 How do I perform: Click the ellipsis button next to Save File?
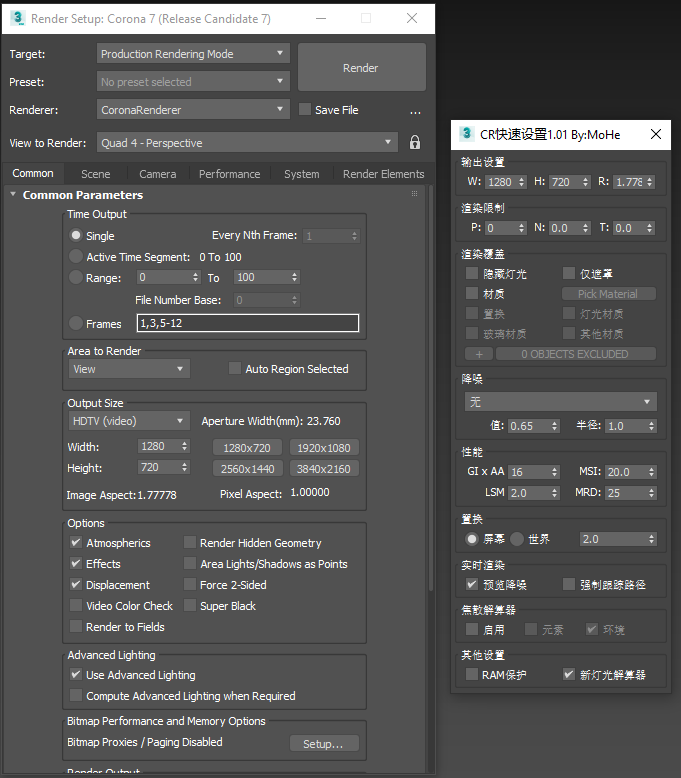[415, 111]
